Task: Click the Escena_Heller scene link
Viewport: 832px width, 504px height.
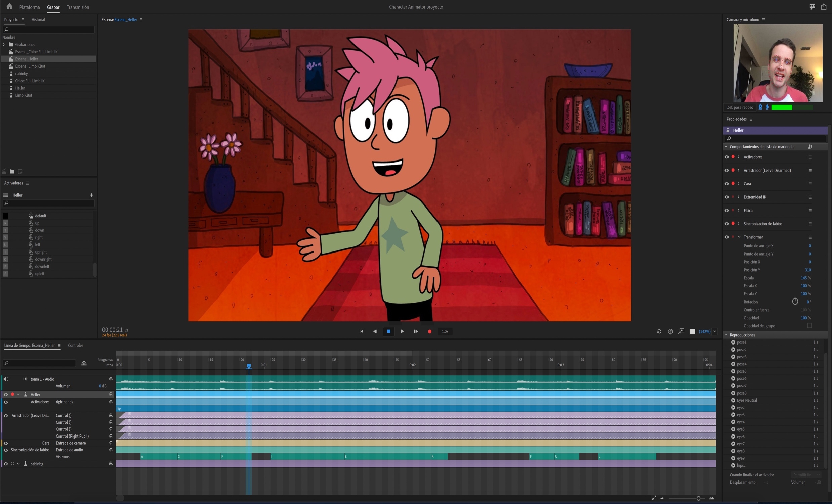Action: tap(126, 19)
